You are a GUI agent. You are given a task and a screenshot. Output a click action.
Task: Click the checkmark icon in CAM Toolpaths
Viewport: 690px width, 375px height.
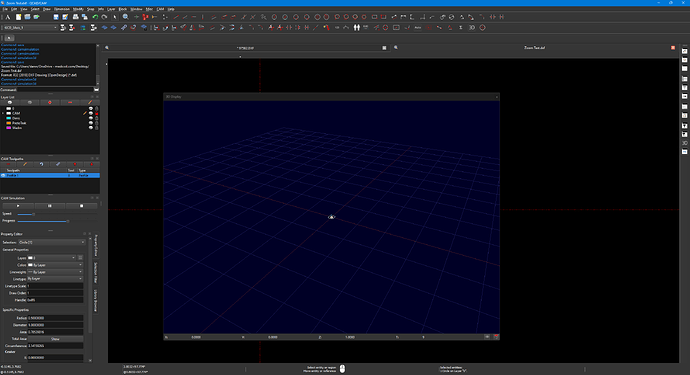tap(58, 164)
